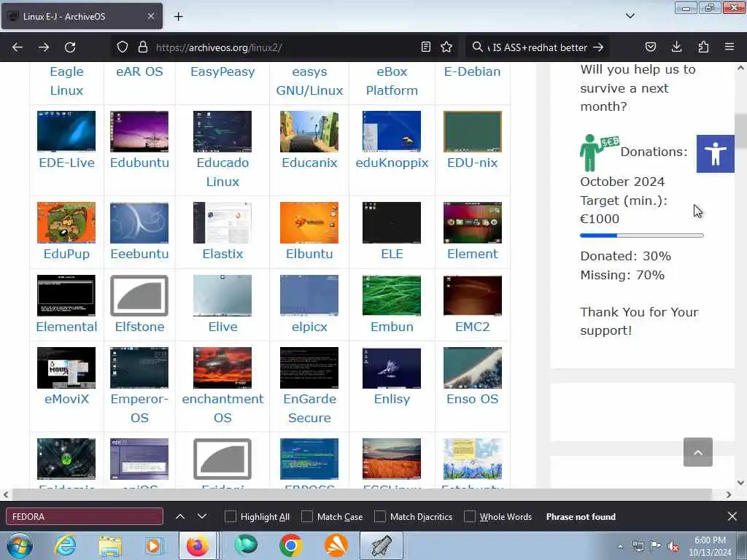The image size is (747, 560).
Task: Launch Google Chrome from taskbar
Action: [x=290, y=545]
